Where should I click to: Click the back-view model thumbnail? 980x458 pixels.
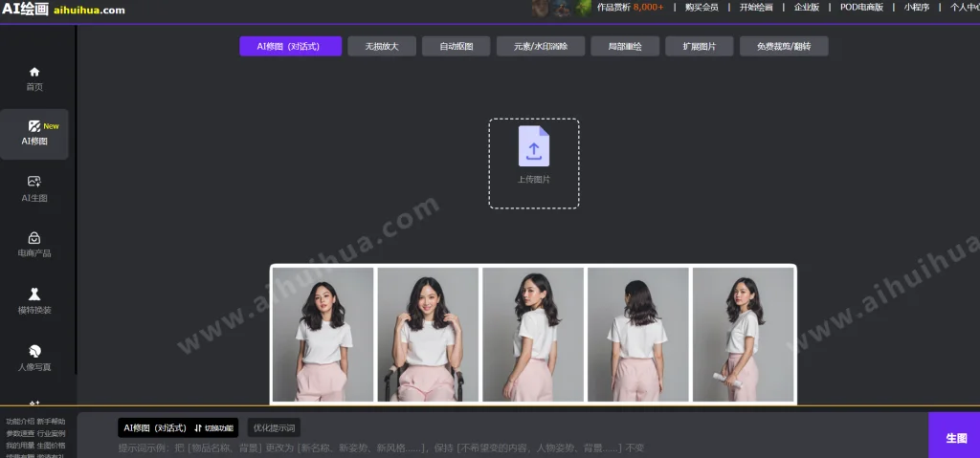pos(637,334)
